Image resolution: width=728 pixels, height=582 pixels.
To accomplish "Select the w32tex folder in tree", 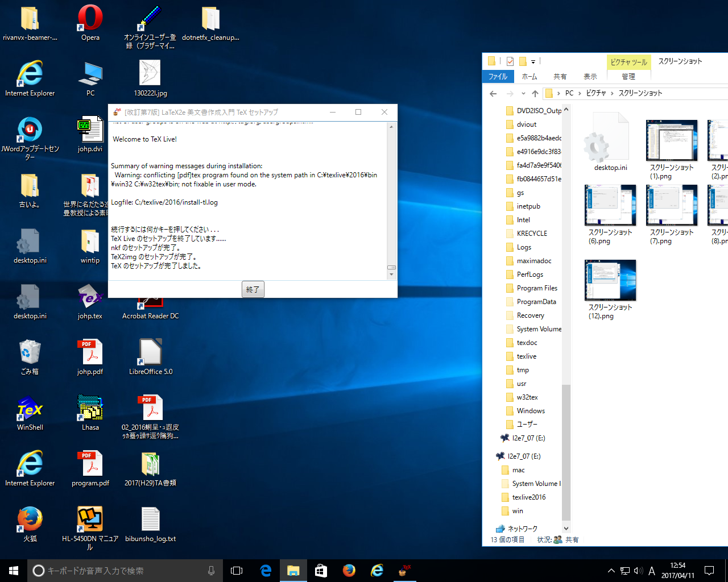I will pos(527,397).
